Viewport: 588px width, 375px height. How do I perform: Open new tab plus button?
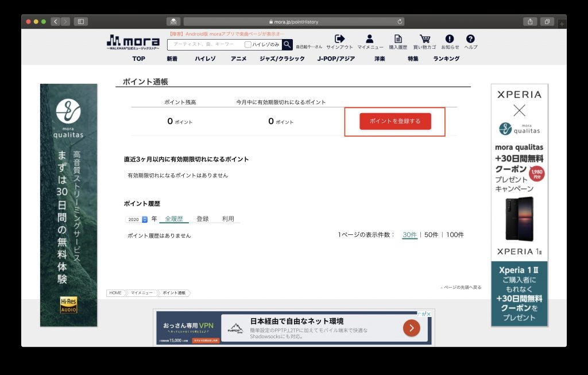(562, 24)
